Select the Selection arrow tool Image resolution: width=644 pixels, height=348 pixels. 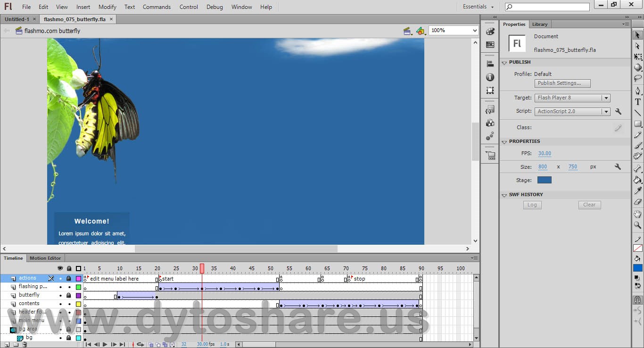[x=637, y=35]
